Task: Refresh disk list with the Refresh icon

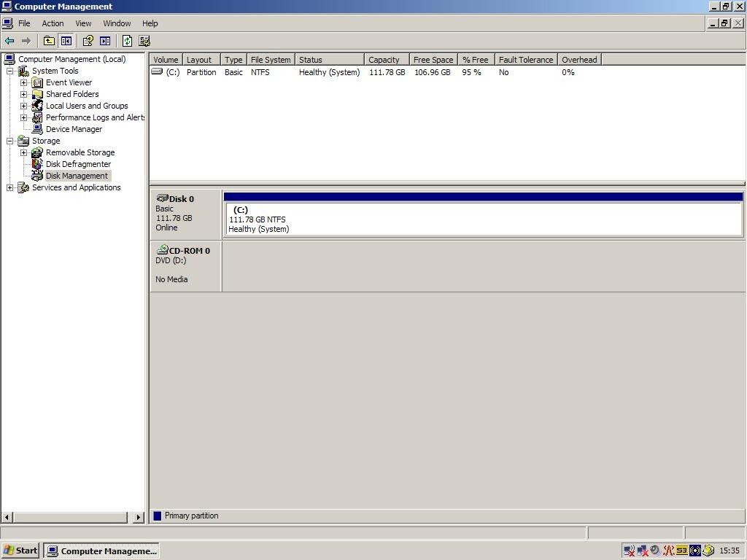Action: pyautogui.click(x=127, y=41)
